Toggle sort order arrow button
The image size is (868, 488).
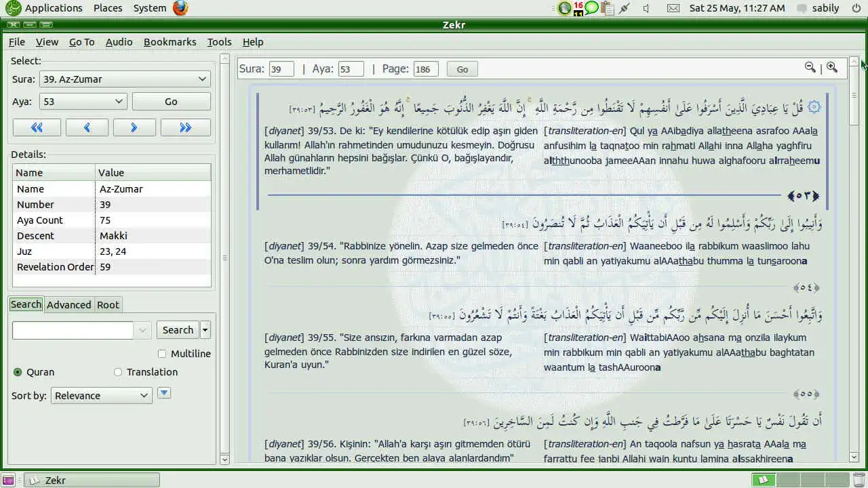(163, 393)
